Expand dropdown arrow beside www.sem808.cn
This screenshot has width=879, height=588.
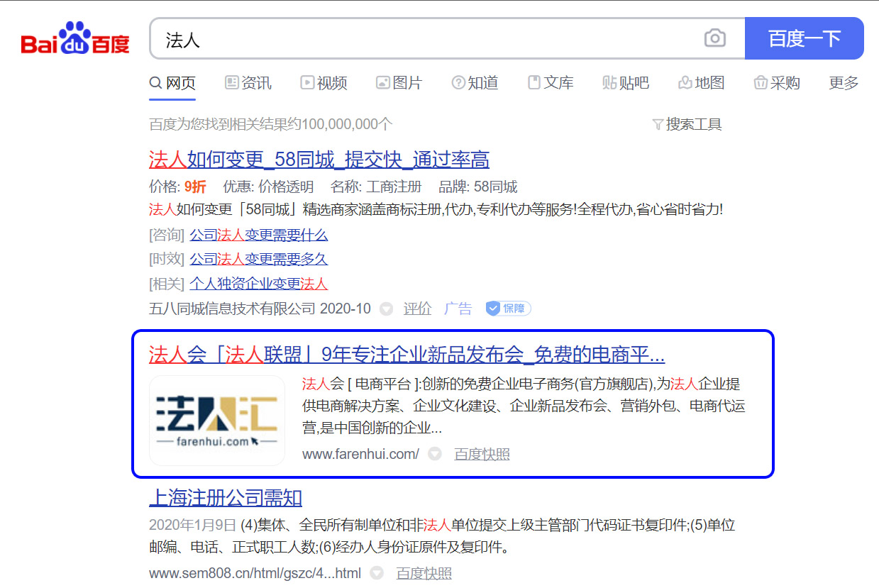377,573
